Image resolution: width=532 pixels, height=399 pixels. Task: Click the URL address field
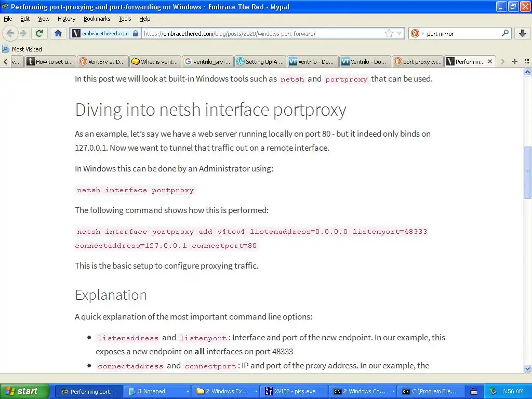(x=263, y=33)
